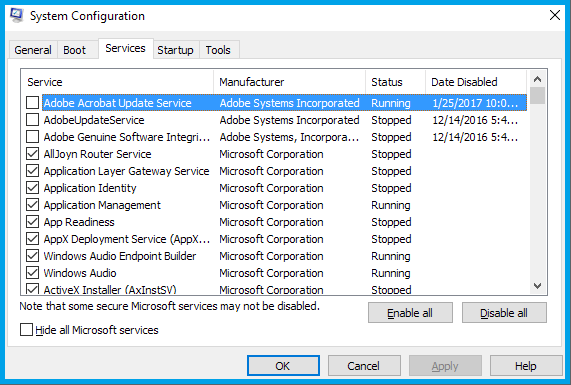Click Running status of Application Management
Image resolution: width=571 pixels, height=385 pixels.
pos(391,205)
